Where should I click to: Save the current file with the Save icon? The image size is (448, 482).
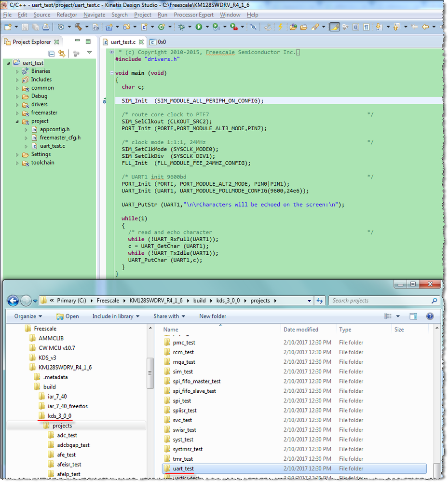point(25,27)
